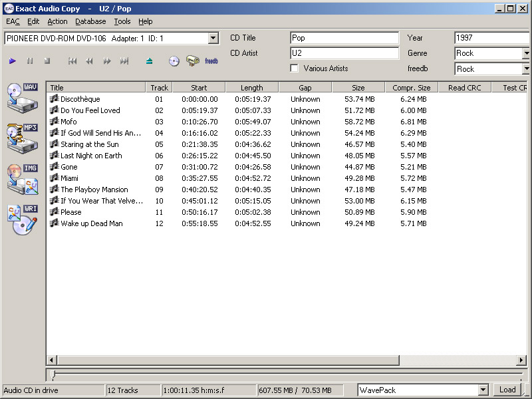532x399 pixels.
Task: Click the EAC application icon in title bar
Action: pyautogui.click(x=9, y=9)
